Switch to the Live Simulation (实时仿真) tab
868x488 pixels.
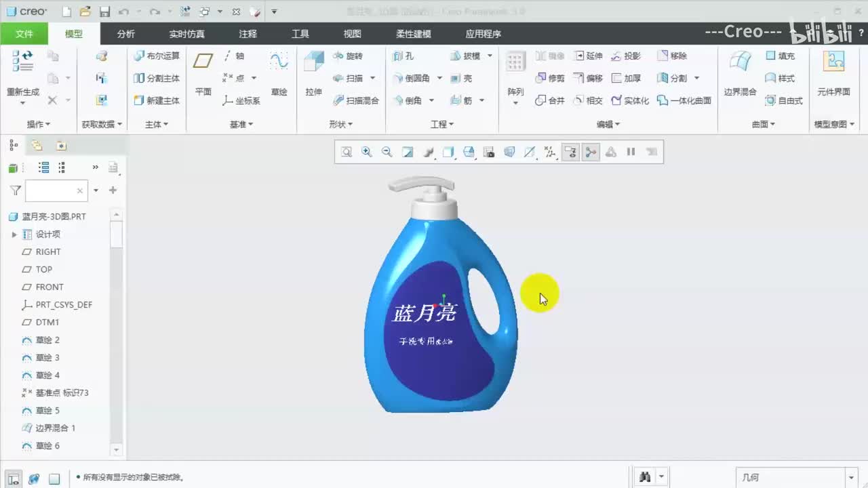tap(186, 34)
